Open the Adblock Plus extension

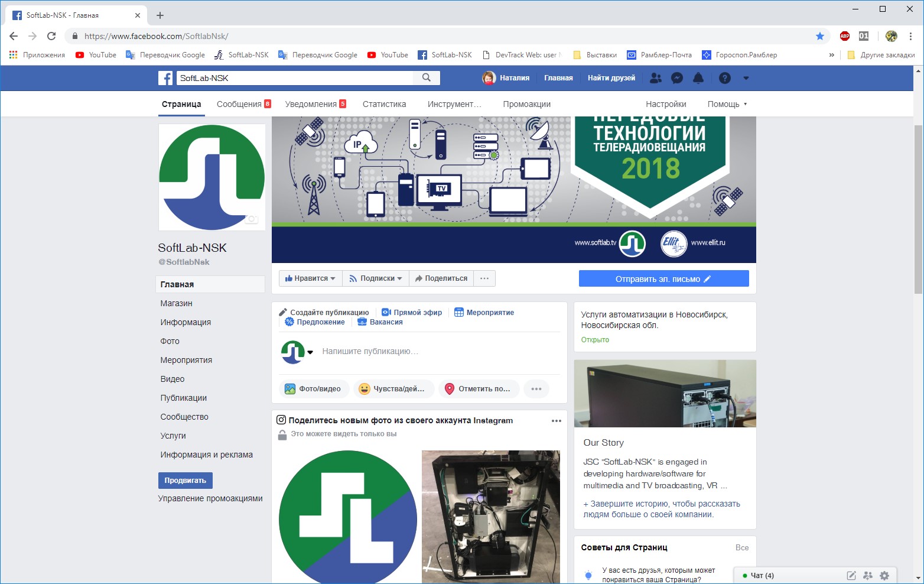845,36
